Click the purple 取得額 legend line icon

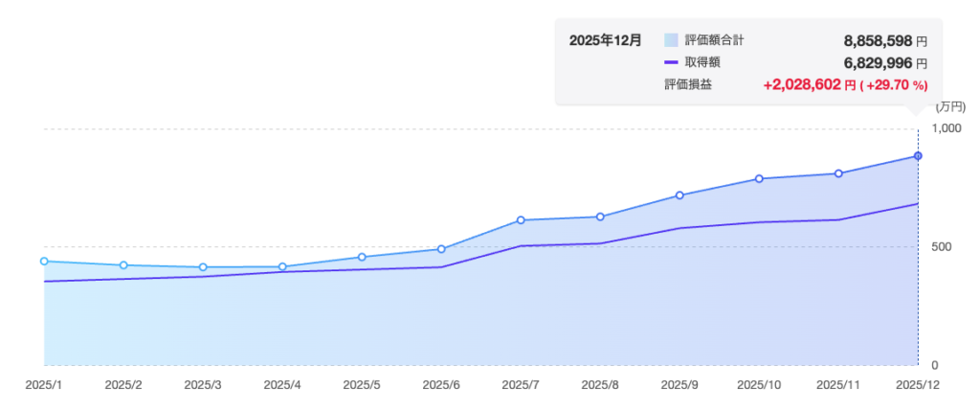click(x=671, y=62)
